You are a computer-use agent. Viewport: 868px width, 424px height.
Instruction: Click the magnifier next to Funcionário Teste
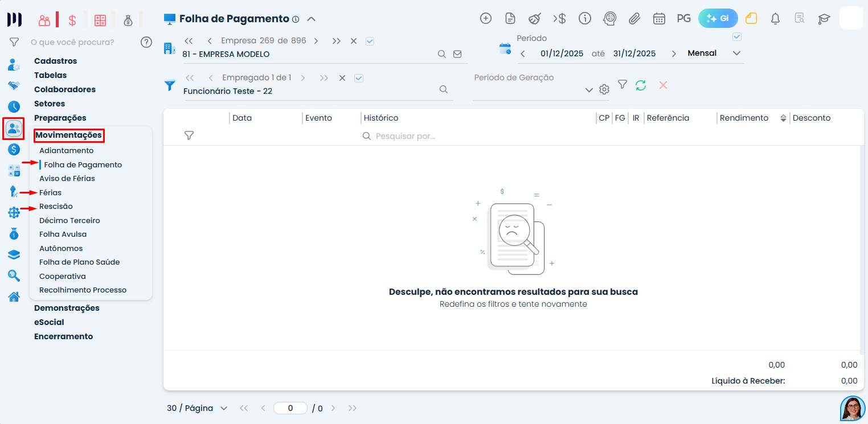443,90
